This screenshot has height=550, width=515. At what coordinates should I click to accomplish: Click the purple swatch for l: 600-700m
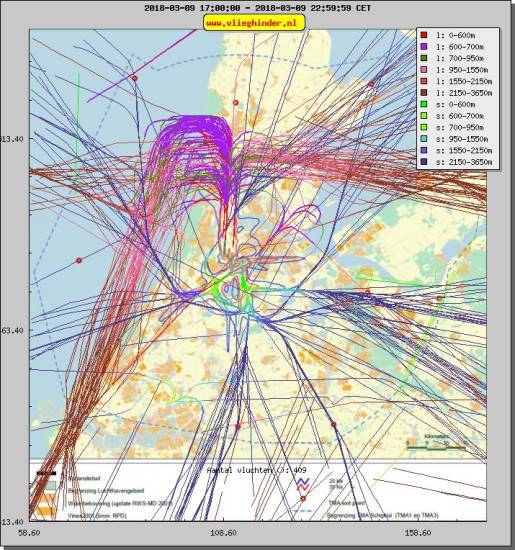click(x=424, y=47)
